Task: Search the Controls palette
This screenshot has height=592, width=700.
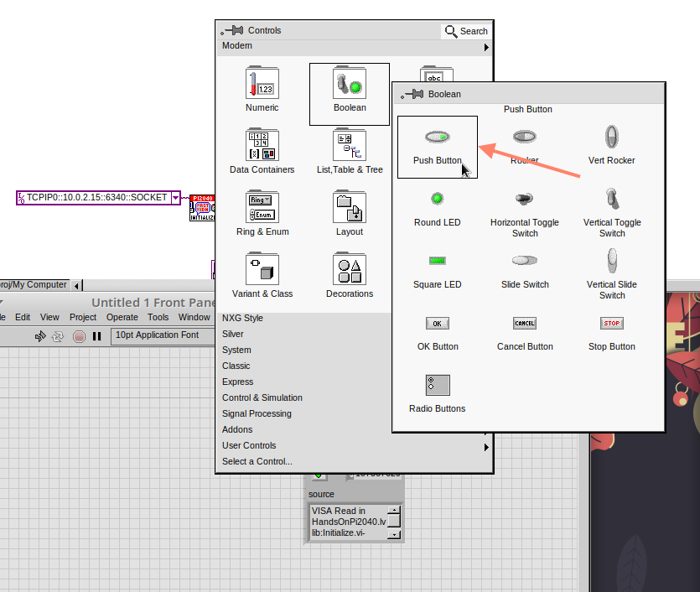Action: (466, 31)
